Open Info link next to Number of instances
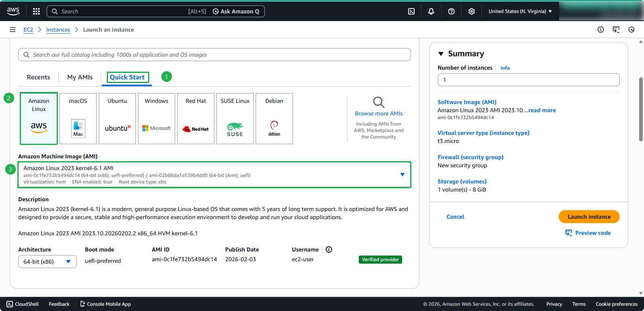The width and height of the screenshot is (644, 311). [505, 68]
